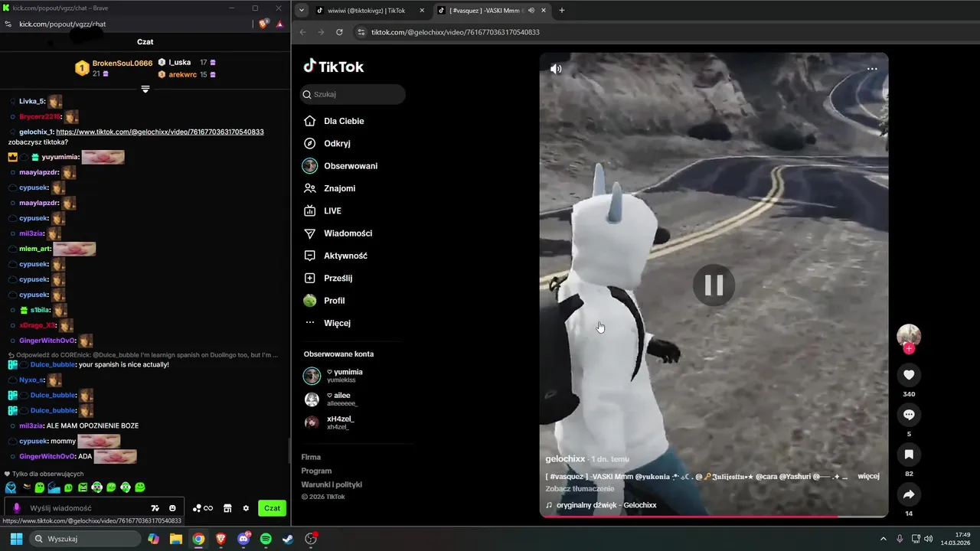The image size is (980, 551).
Task: Pause the TikTok video
Action: 714,285
